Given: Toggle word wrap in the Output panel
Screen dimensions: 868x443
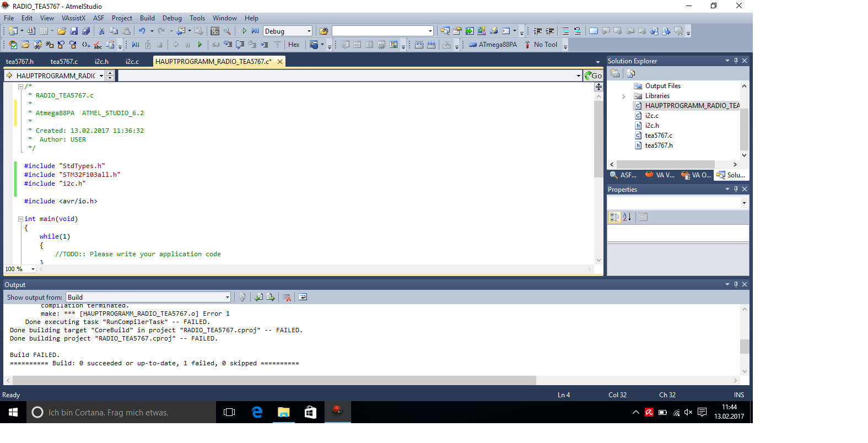Looking at the screenshot, I should pyautogui.click(x=303, y=297).
